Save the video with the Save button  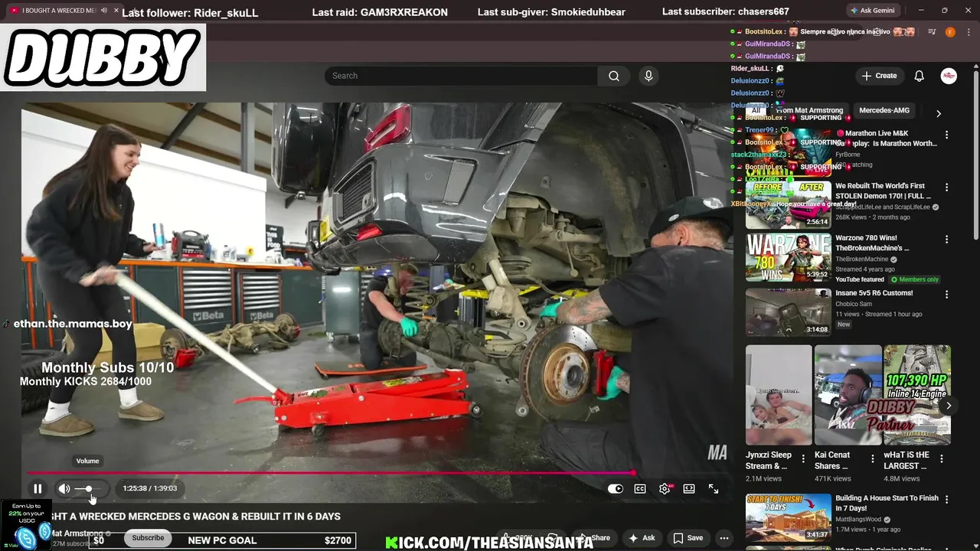[x=688, y=538]
